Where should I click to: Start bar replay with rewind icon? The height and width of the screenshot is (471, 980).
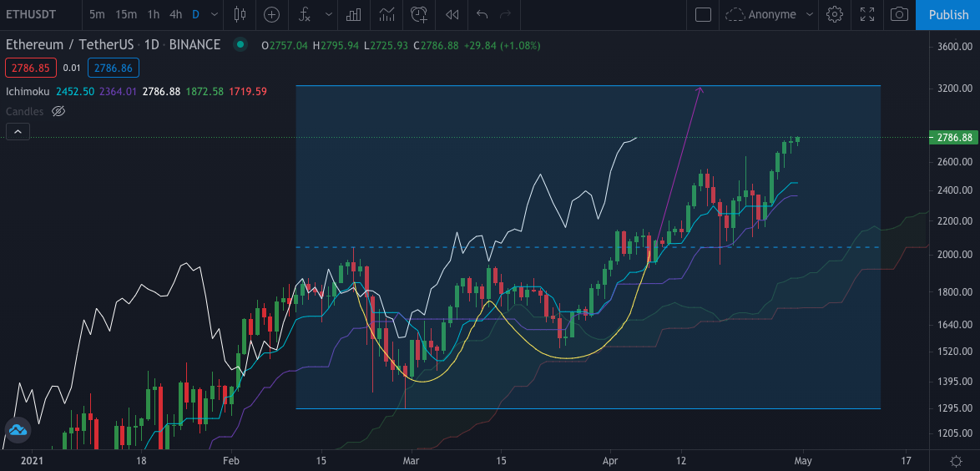[x=452, y=14]
